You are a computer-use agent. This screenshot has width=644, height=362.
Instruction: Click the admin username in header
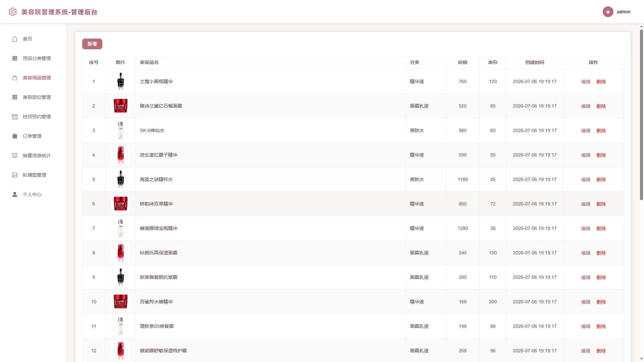[x=623, y=12]
